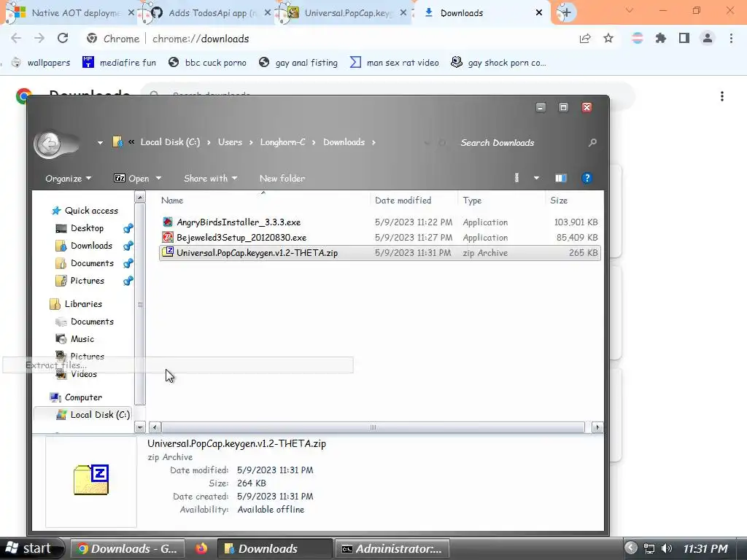The width and height of the screenshot is (747, 560).
Task: Expand chevron after Downloads breadcrumb
Action: click(x=373, y=142)
